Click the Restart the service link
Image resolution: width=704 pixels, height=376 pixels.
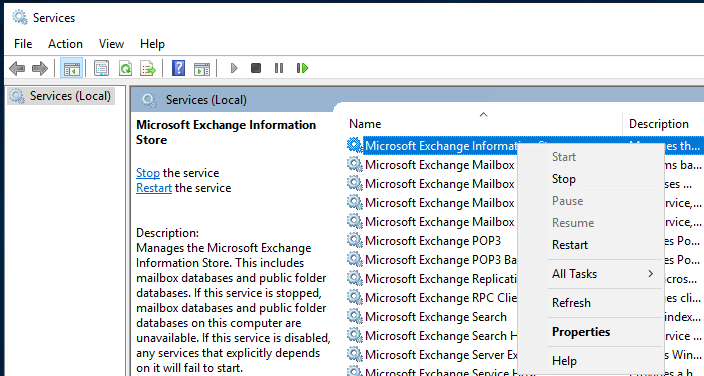tap(154, 188)
